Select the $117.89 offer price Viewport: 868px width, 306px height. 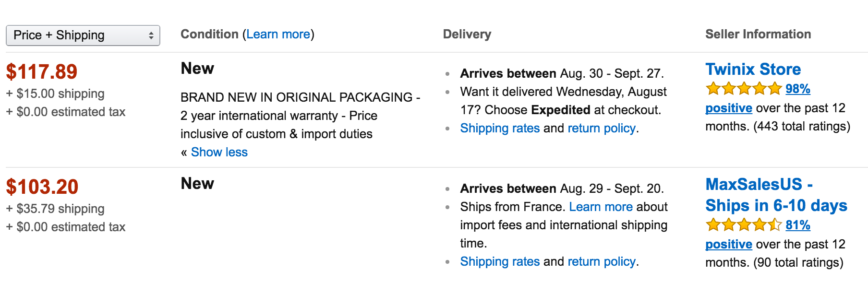pos(42,72)
